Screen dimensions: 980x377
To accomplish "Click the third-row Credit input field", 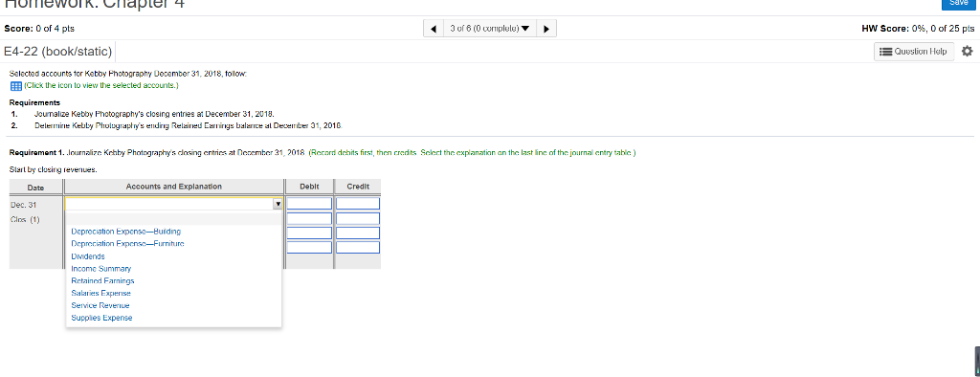I will 358,233.
